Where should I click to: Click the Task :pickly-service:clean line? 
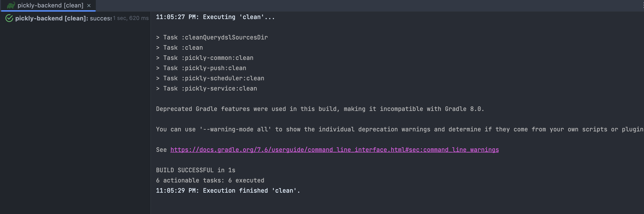tap(206, 88)
